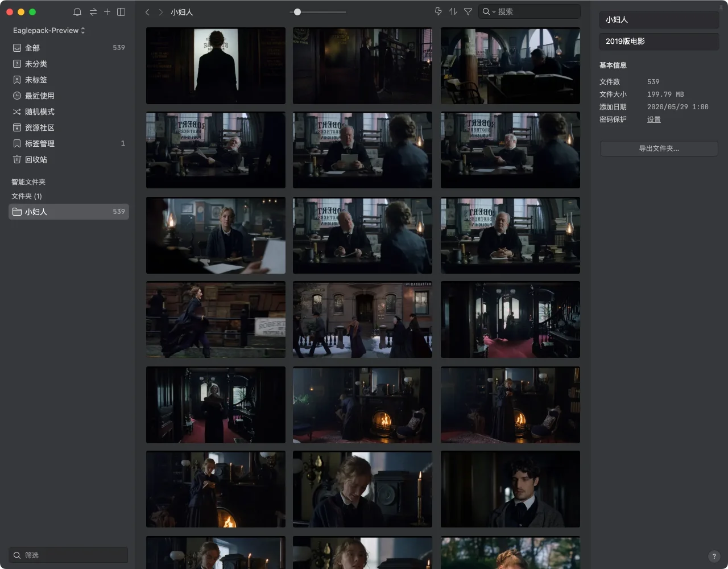Click the 2020/05/29 1:00 date value

tap(678, 107)
